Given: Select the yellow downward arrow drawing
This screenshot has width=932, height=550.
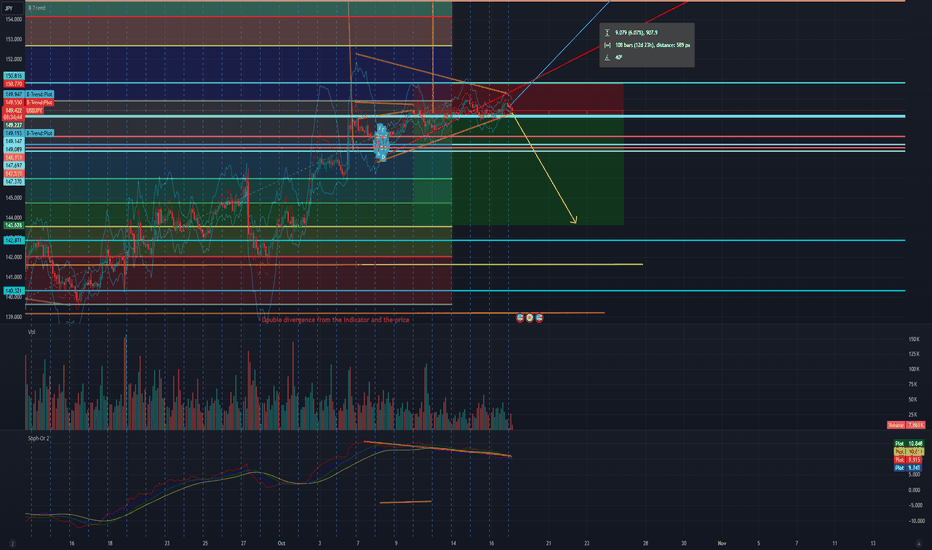Looking at the screenshot, I should pos(544,168).
